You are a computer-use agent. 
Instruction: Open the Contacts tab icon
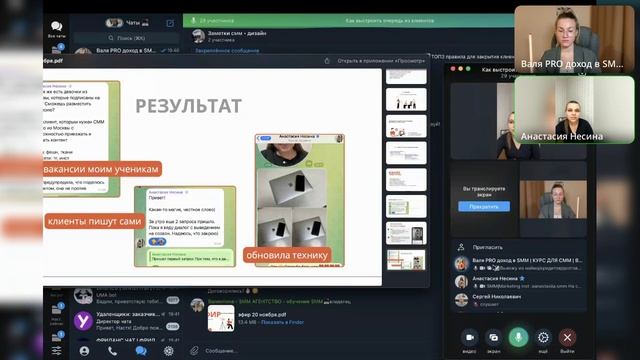[x=84, y=351]
